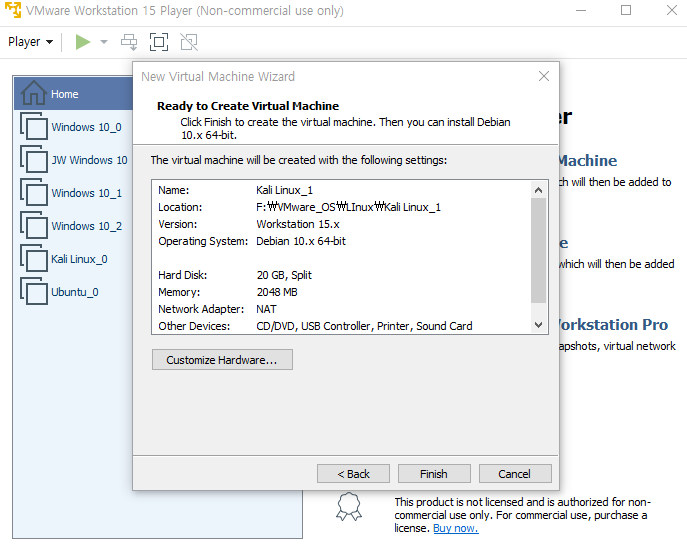Click the Other Devices value text
The height and width of the screenshot is (549, 687).
pos(364,326)
